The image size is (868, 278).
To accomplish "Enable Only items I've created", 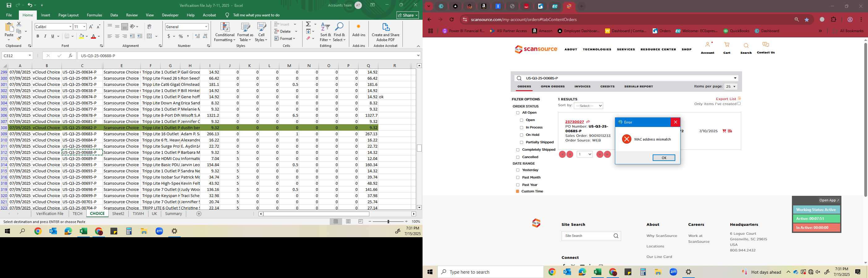I will click(x=739, y=104).
